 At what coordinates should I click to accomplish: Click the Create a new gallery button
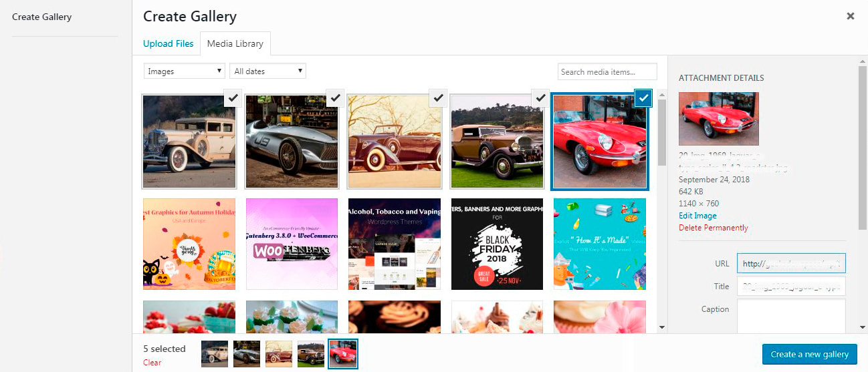(809, 354)
